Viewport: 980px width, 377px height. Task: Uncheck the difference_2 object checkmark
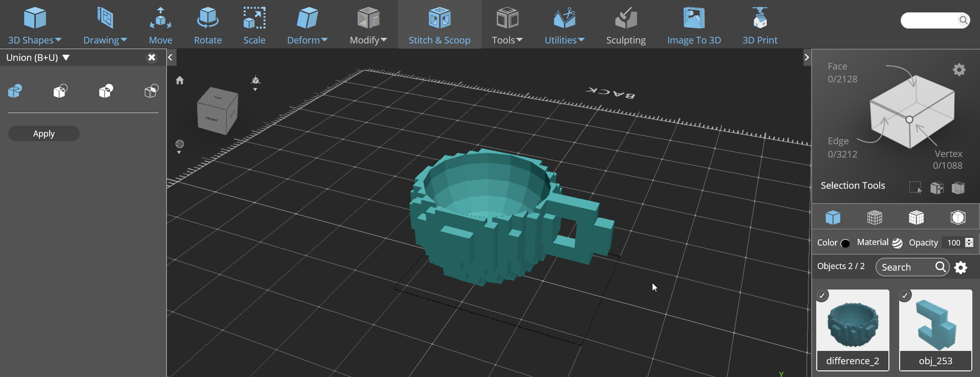(822, 296)
